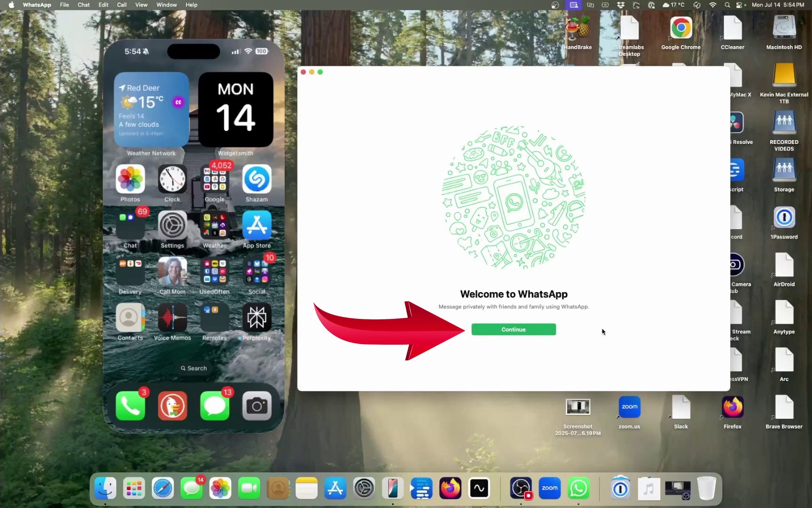Open the View menu
Viewport: 812px width, 508px height.
point(141,5)
